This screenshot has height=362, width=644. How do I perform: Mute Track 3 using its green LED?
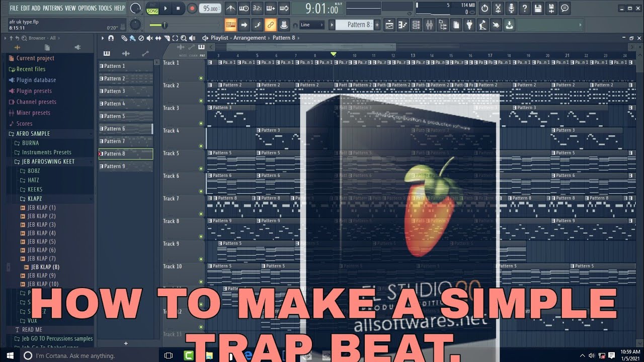point(201,123)
